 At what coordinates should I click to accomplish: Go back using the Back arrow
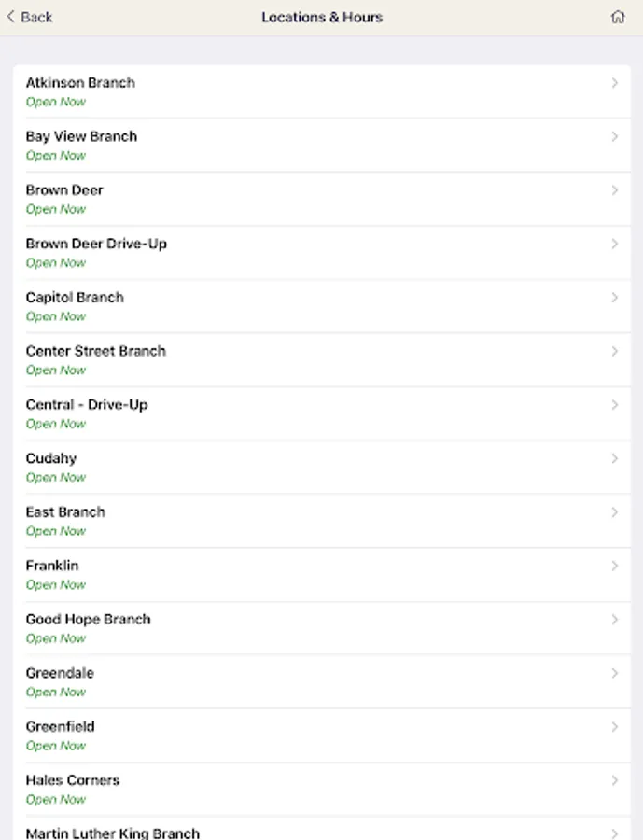pyautogui.click(x=10, y=17)
